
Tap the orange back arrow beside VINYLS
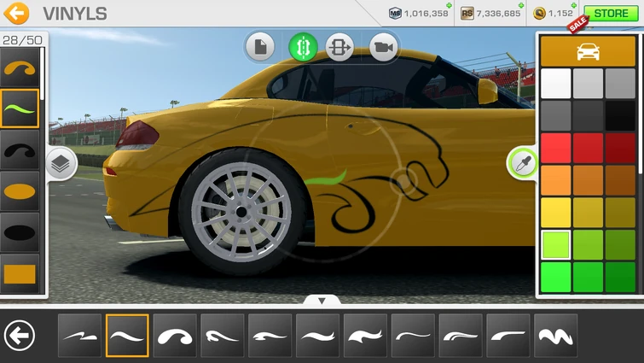pyautogui.click(x=16, y=13)
